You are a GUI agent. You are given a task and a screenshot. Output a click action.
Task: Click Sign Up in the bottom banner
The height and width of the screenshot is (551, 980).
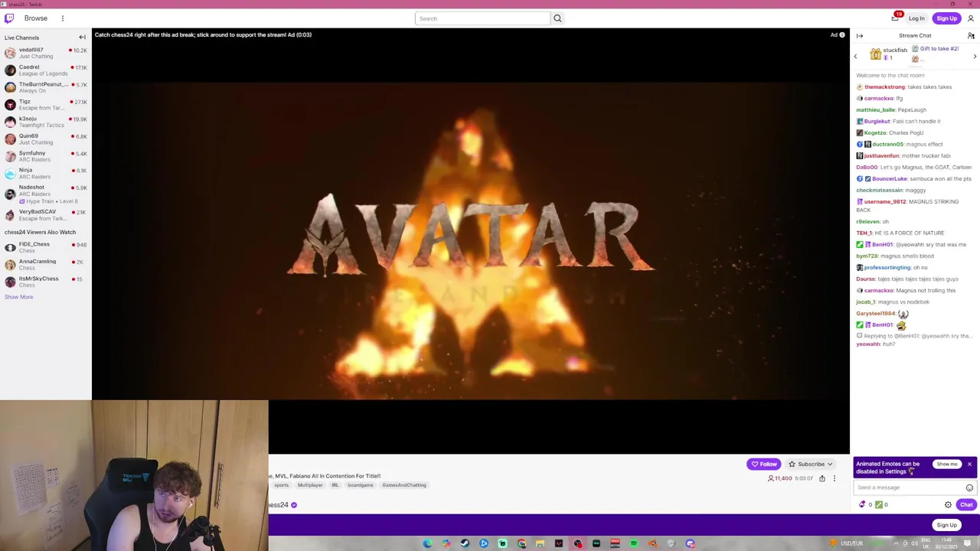point(946,525)
